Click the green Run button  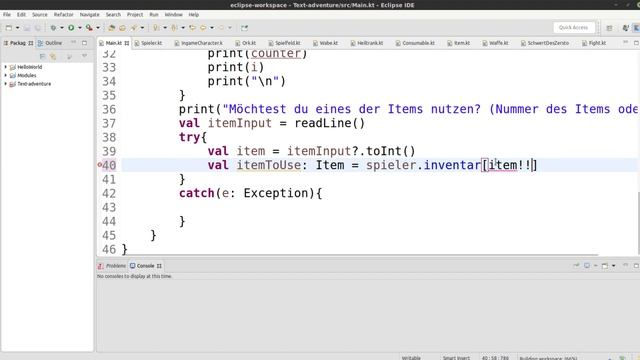71,28
